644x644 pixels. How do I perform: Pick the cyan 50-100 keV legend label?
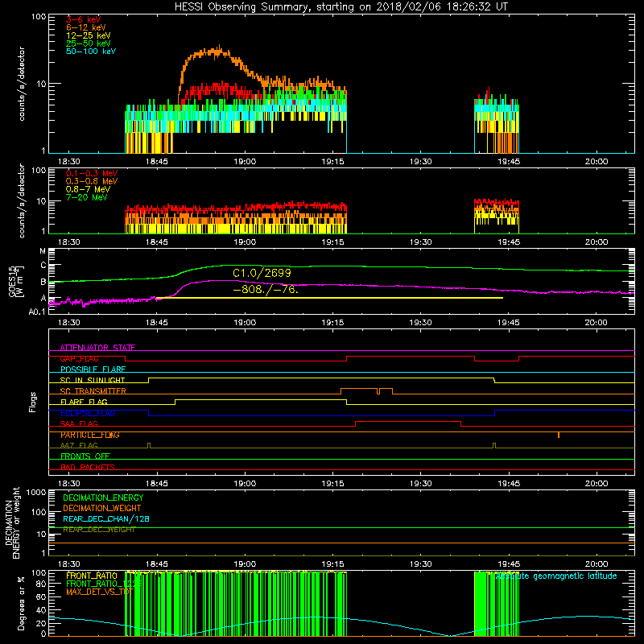click(91, 52)
